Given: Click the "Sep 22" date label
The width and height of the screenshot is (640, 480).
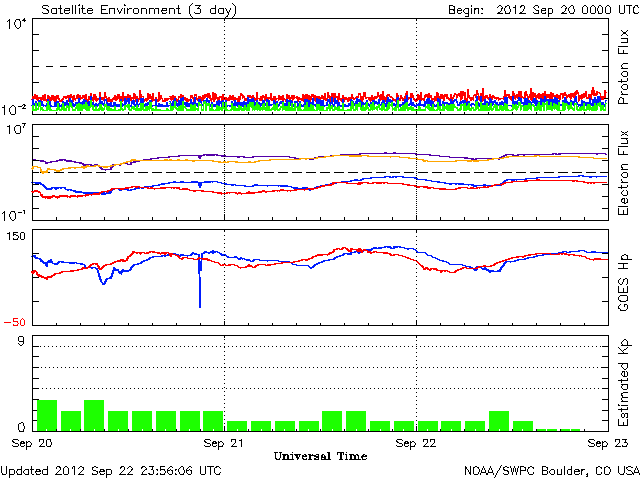Looking at the screenshot, I should pos(416,443).
